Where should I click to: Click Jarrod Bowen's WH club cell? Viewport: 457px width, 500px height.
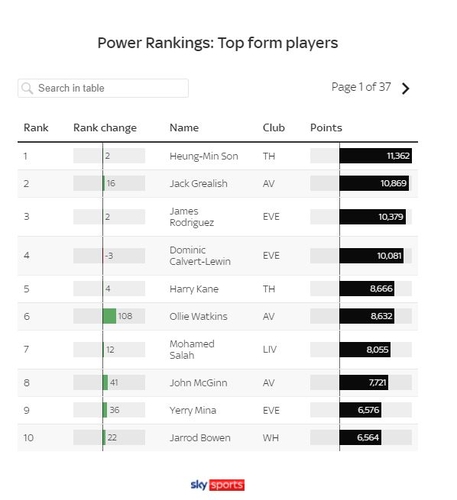271,438
